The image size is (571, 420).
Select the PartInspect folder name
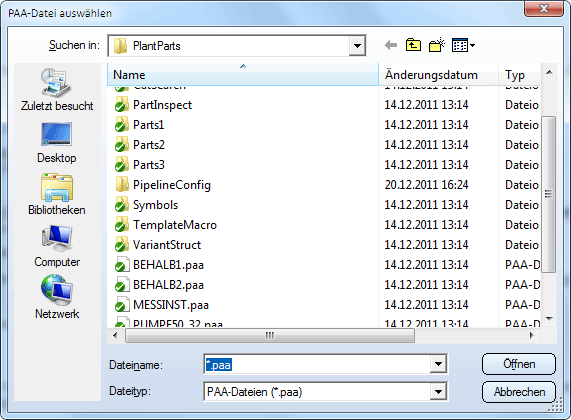click(x=162, y=105)
